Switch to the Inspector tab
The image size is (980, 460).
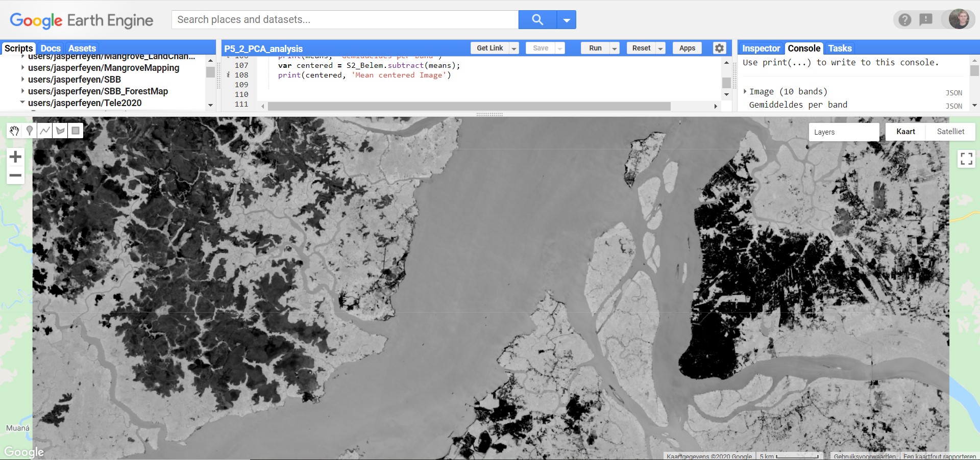761,48
